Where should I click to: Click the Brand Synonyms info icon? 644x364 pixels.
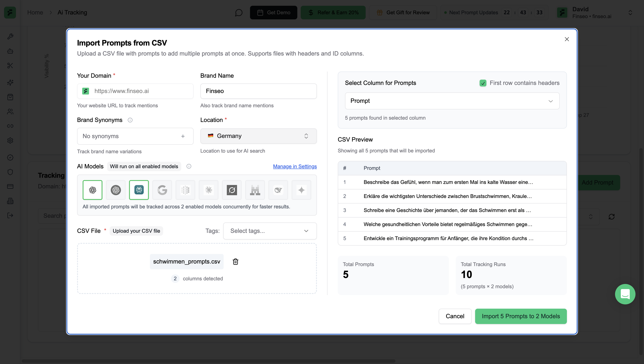pyautogui.click(x=130, y=120)
